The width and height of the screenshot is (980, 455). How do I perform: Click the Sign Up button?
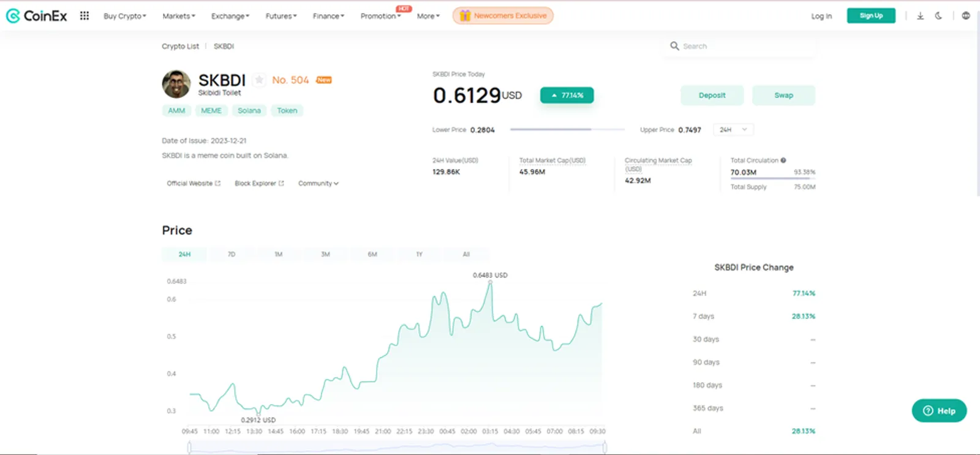tap(871, 16)
